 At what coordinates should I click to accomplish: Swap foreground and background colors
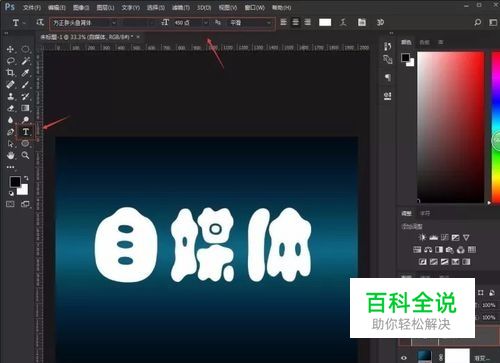coord(26,178)
